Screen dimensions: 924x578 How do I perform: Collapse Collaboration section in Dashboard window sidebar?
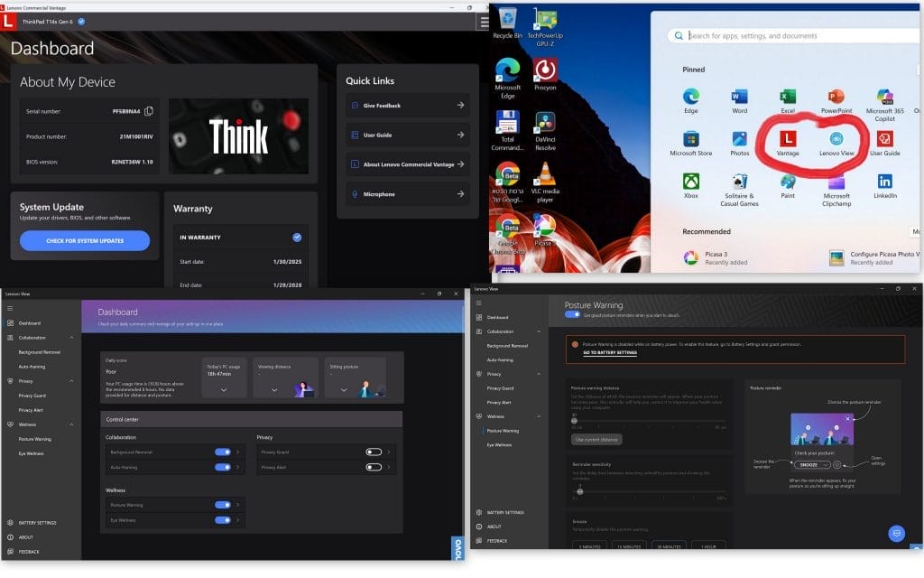click(72, 338)
